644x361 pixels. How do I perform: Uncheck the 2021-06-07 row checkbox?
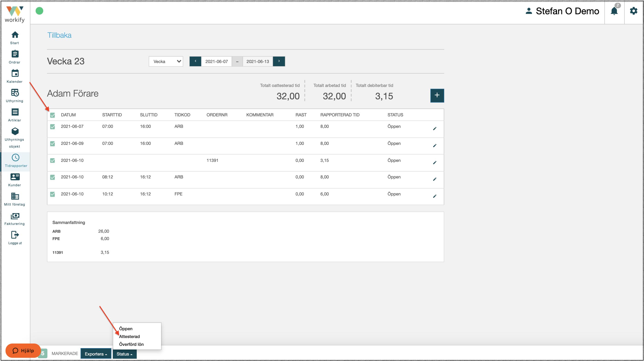(x=52, y=126)
